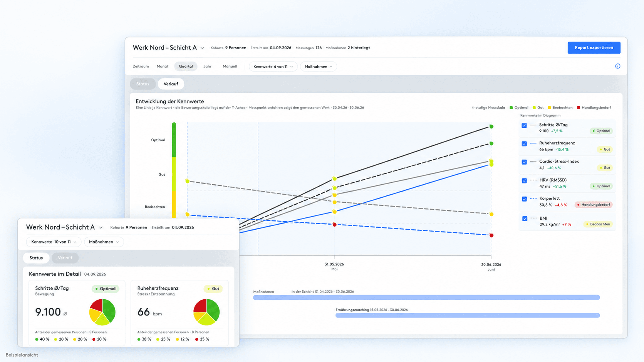Viewport: 644px width, 362px height.
Task: Open the info icon beside the Maßnahmen filter
Action: pyautogui.click(x=617, y=66)
